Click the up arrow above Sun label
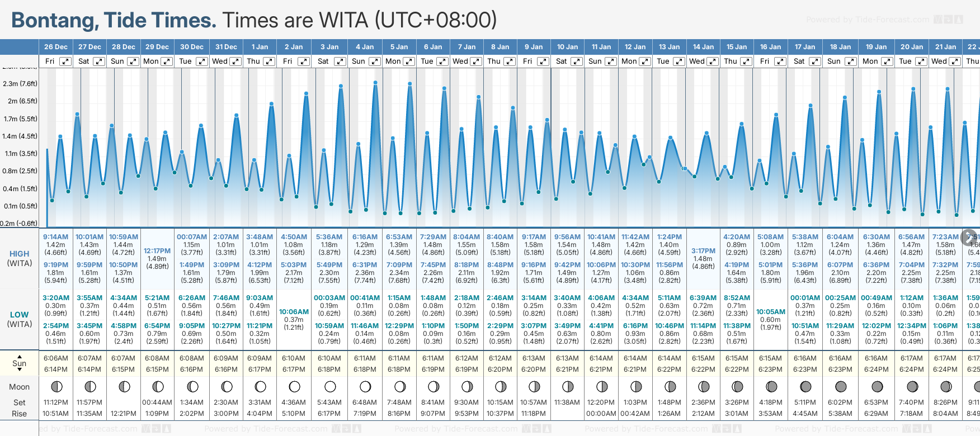980x436 pixels. 20,356
